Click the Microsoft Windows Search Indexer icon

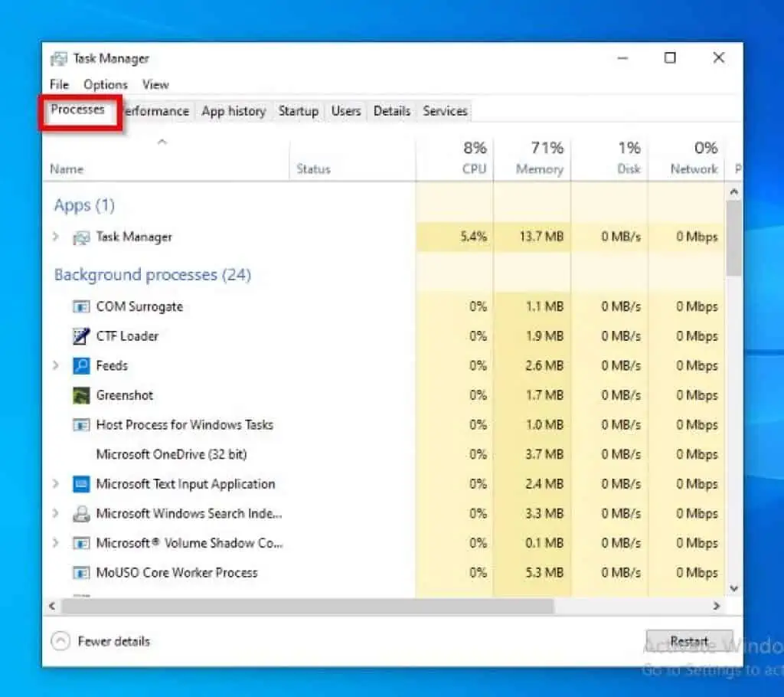point(81,513)
